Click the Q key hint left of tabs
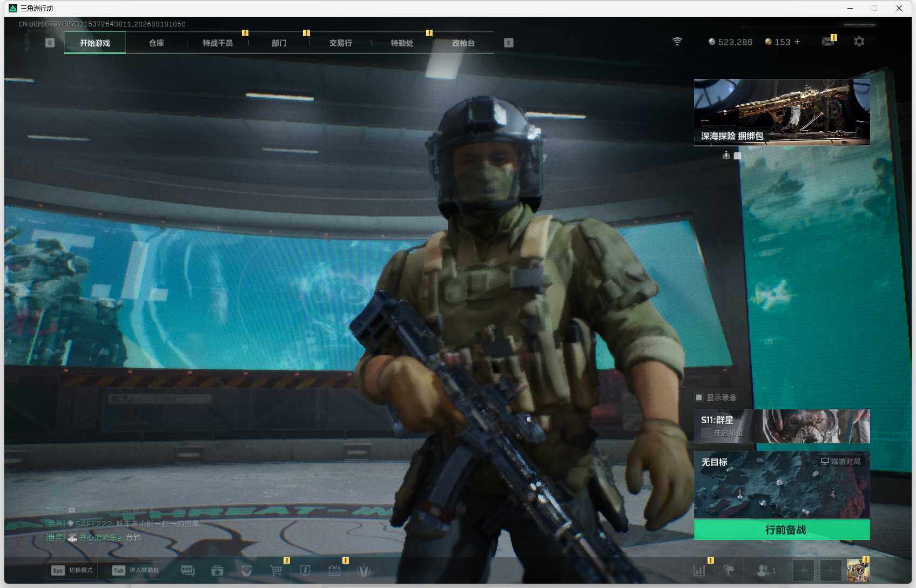The height and width of the screenshot is (588, 916). click(x=50, y=43)
